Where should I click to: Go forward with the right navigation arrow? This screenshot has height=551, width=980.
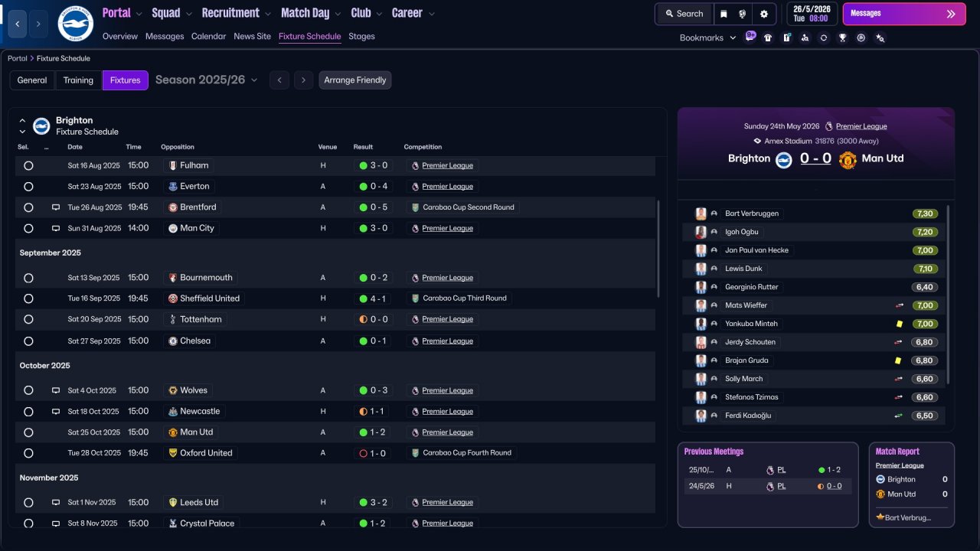tap(38, 24)
